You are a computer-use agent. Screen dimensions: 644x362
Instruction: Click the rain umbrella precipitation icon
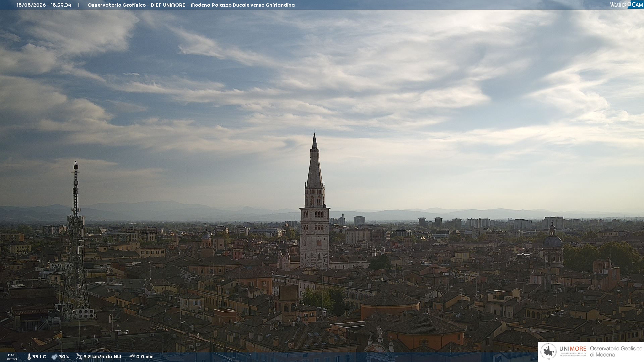click(x=132, y=357)
